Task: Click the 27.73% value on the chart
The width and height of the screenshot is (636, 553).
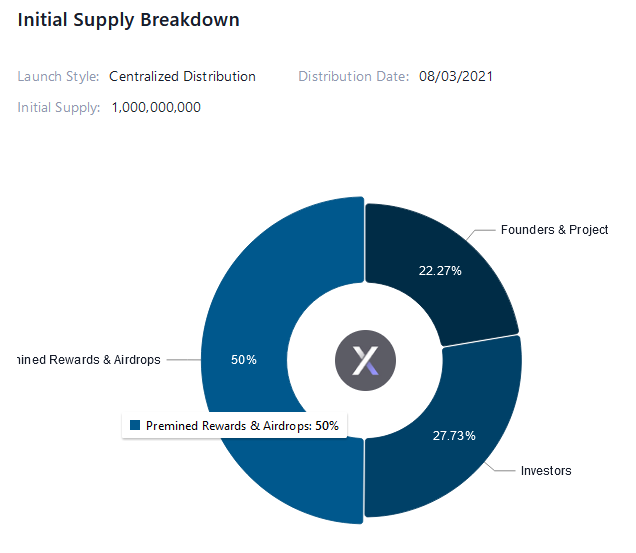Action: (x=454, y=436)
